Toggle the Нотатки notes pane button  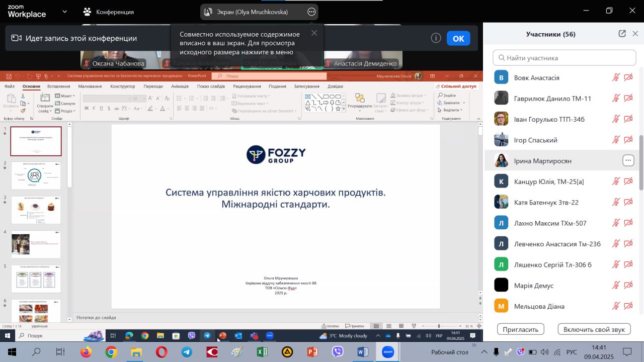tap(330, 326)
